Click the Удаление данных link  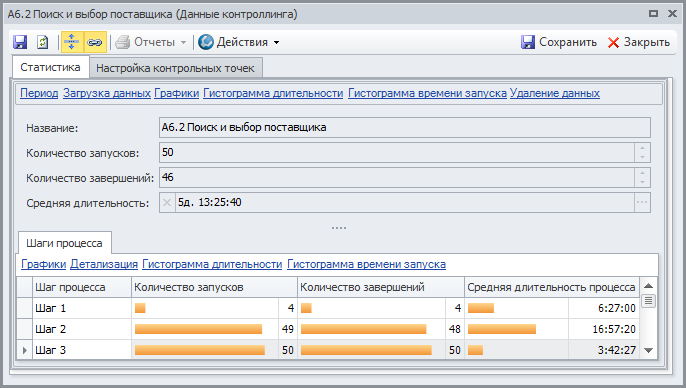pyautogui.click(x=554, y=93)
